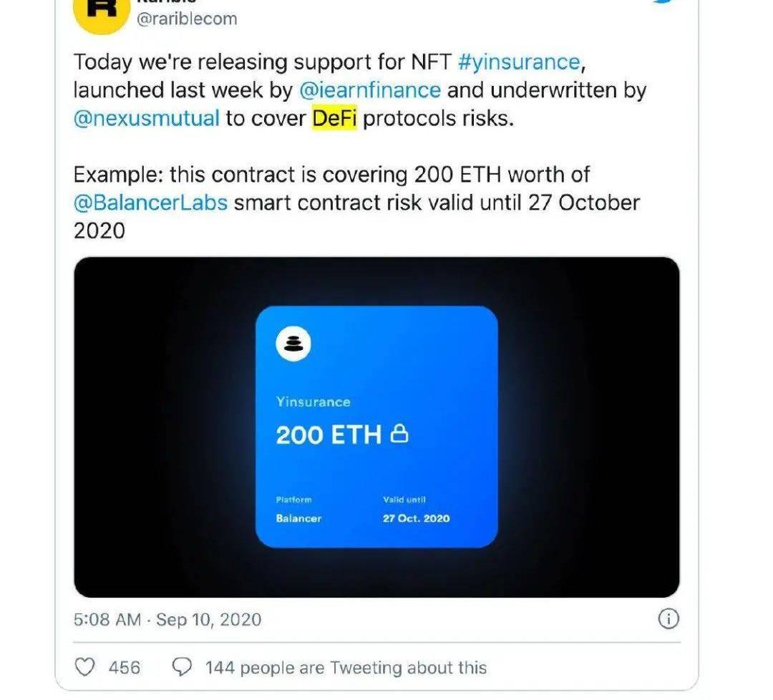Visit the @iearnfinance mention
The height and width of the screenshot is (700, 773).
pyautogui.click(x=369, y=90)
